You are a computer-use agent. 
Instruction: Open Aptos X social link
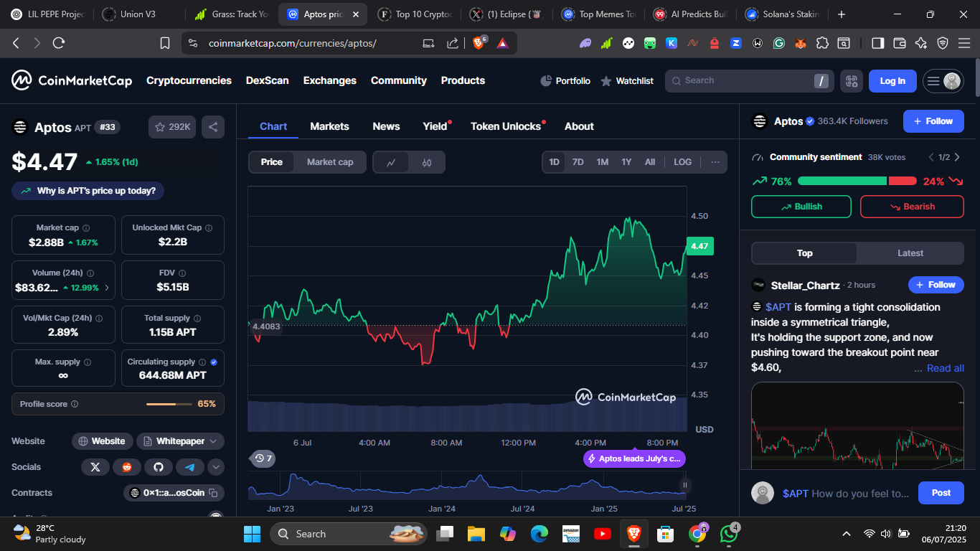(95, 467)
